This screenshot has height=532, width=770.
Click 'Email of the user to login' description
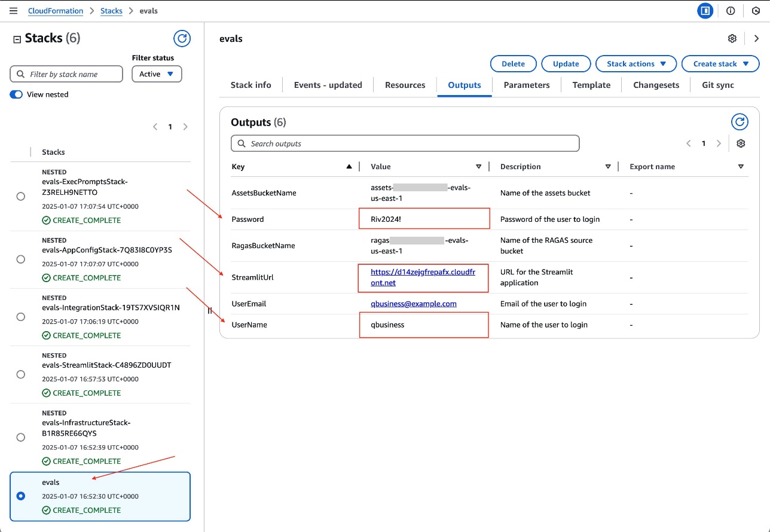point(543,304)
